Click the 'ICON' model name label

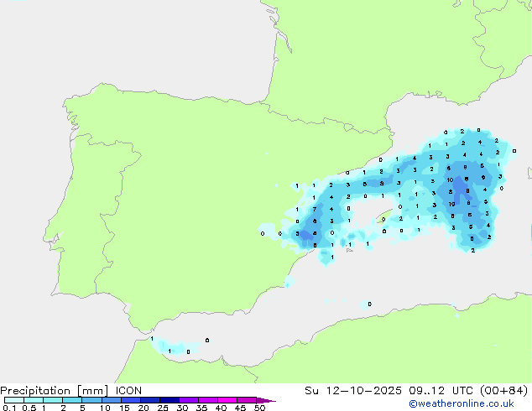(x=128, y=391)
